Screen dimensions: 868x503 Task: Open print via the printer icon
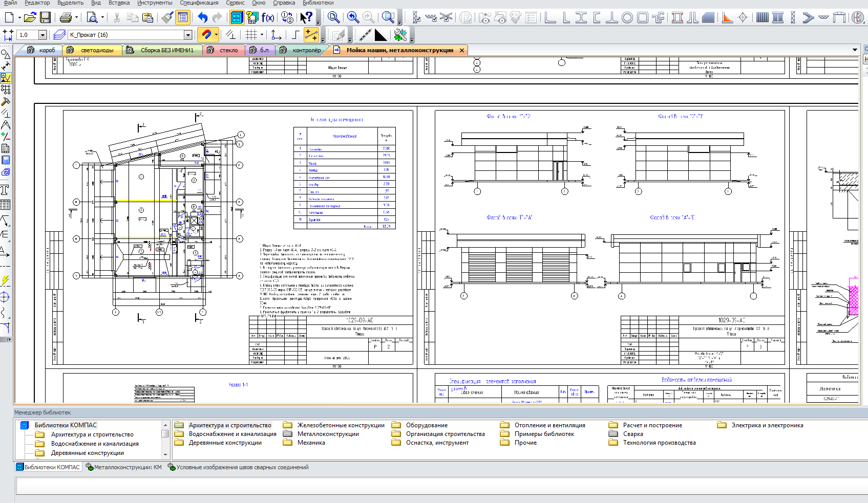pyautogui.click(x=66, y=17)
